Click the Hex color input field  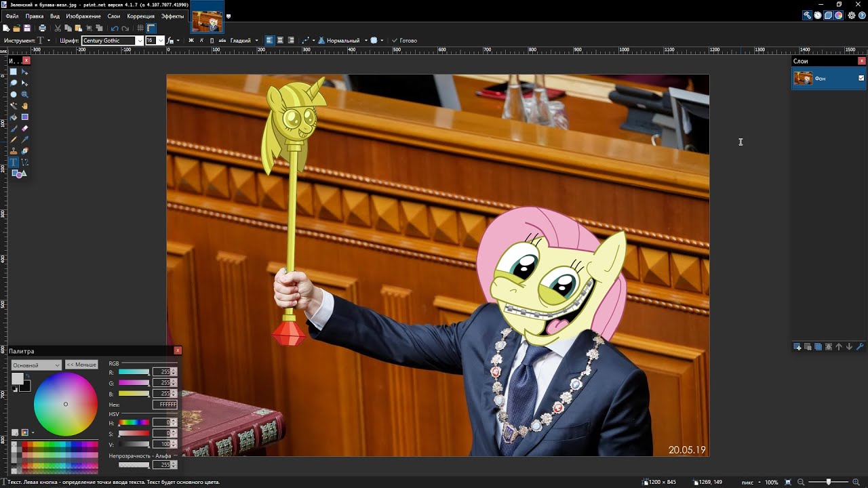pyautogui.click(x=165, y=405)
